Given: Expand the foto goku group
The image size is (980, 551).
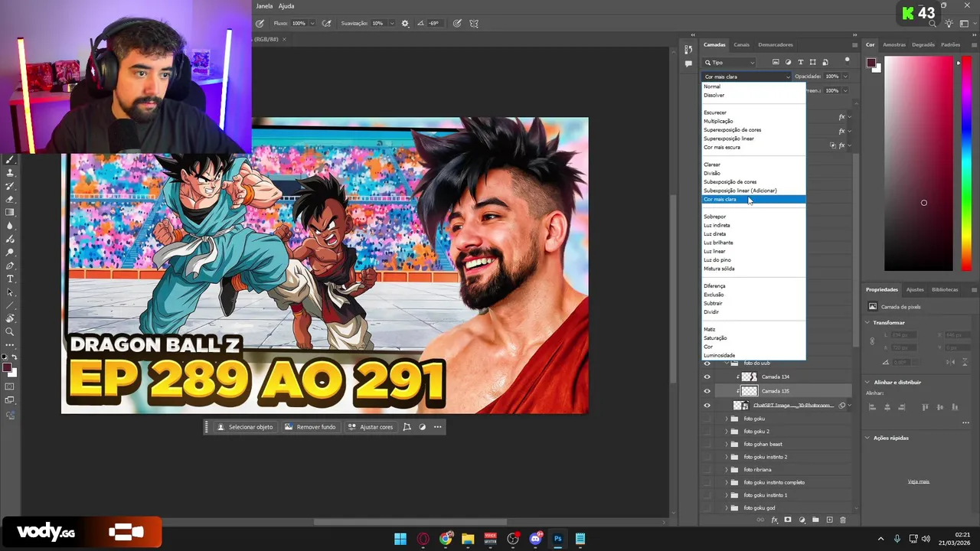Looking at the screenshot, I should (x=727, y=419).
